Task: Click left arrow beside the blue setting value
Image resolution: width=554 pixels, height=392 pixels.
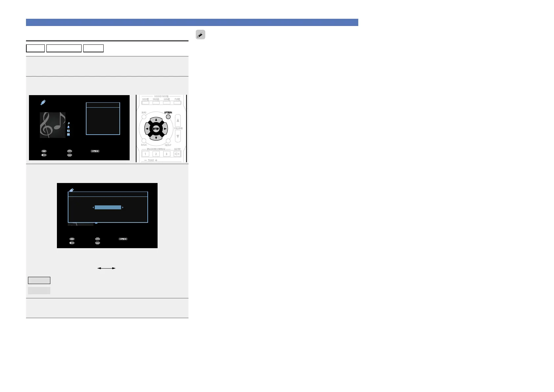Action: tap(93, 207)
